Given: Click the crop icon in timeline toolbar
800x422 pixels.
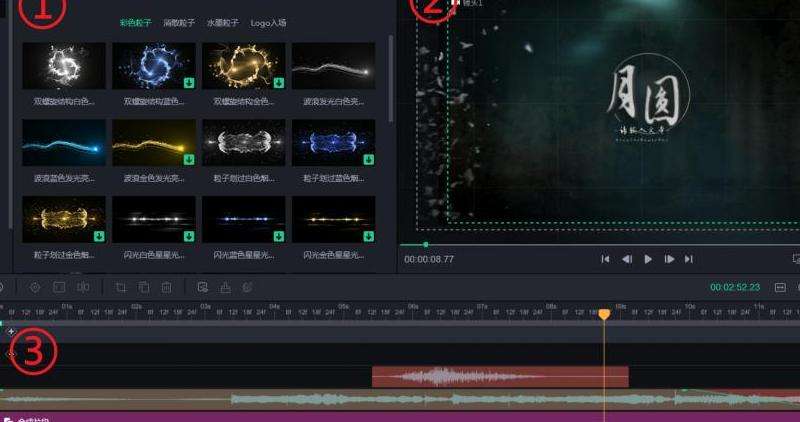Looking at the screenshot, I should [121, 288].
